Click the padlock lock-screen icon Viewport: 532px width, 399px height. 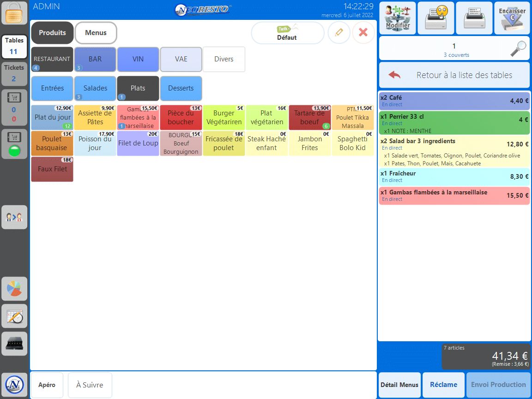tap(14, 13)
